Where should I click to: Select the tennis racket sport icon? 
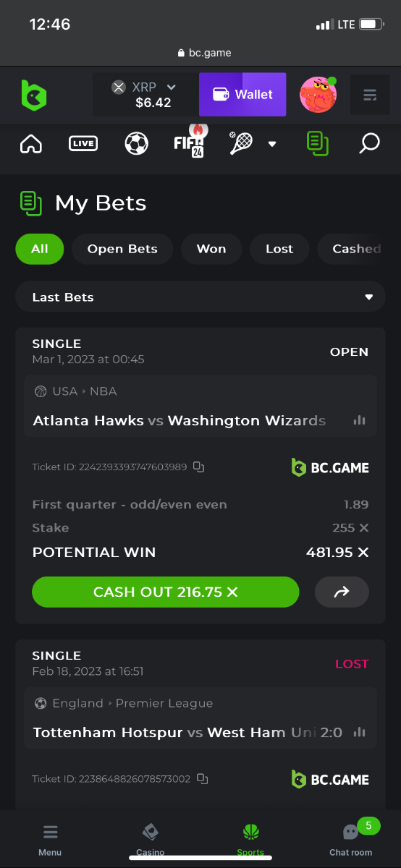tap(240, 143)
